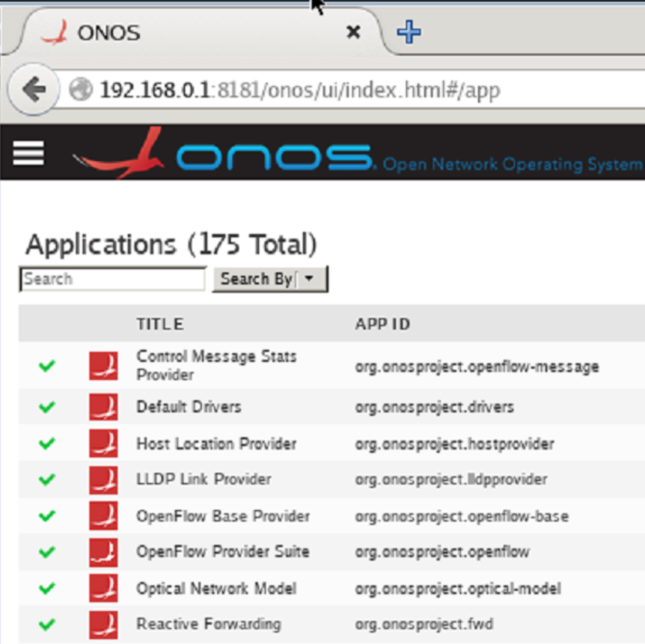
Task: Select 'OpenFlow Base Provider' title
Action: (223, 515)
